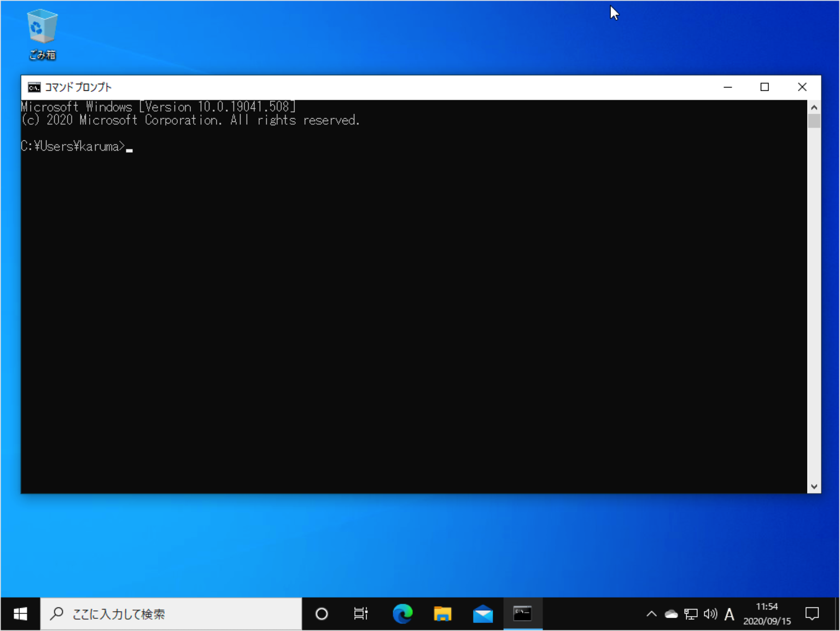The height and width of the screenshot is (631, 840).
Task: Expand the hidden system tray icons chevron
Action: click(x=652, y=613)
